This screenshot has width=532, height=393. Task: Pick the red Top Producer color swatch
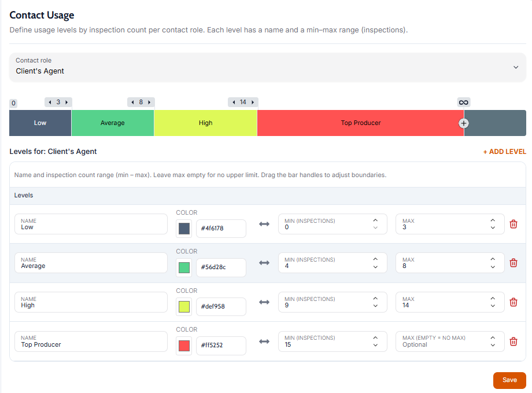pos(184,346)
